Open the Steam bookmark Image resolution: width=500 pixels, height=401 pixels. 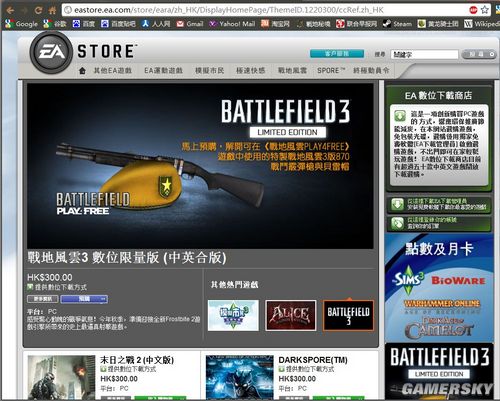point(397,24)
